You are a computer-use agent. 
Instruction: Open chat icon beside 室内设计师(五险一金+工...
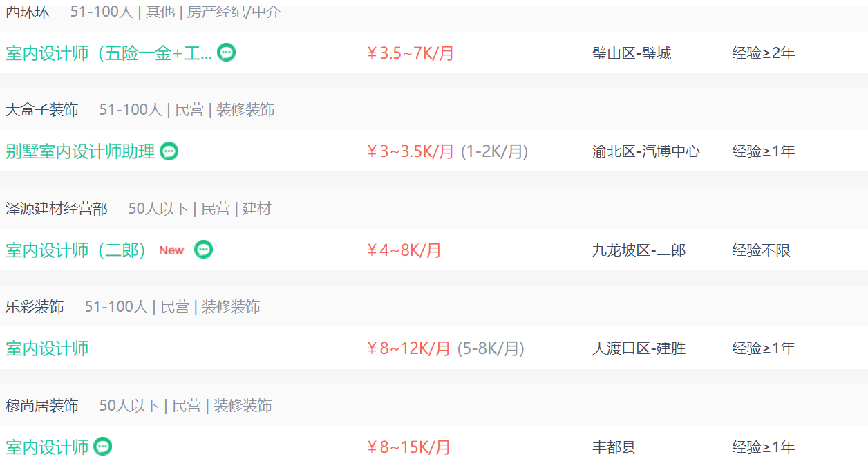point(227,53)
